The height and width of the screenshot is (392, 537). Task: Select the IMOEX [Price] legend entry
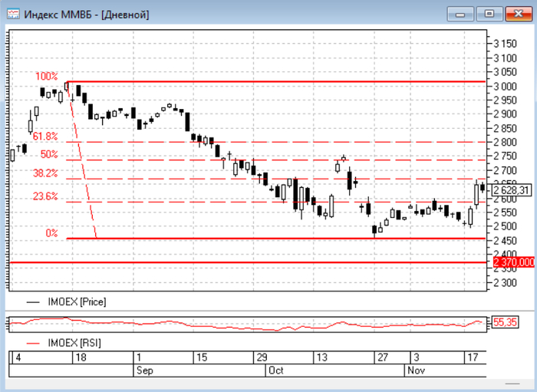point(77,302)
